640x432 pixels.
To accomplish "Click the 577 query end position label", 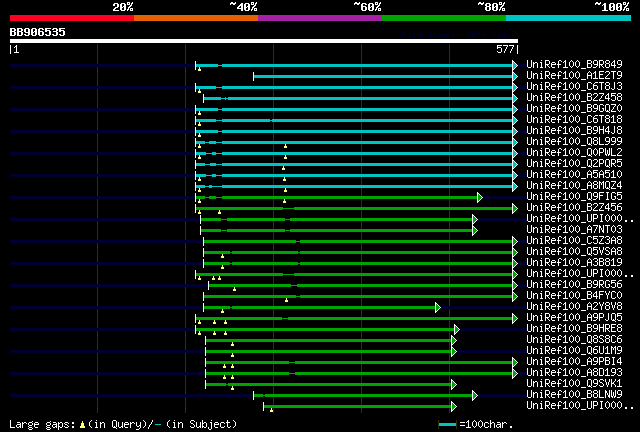I will [505, 49].
